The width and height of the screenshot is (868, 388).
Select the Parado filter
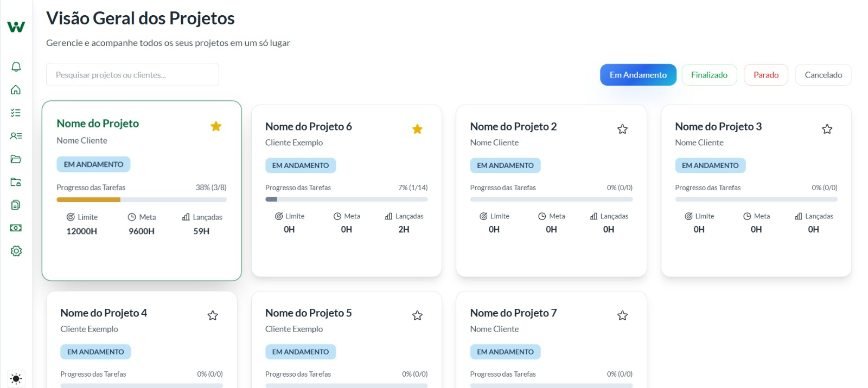(766, 75)
